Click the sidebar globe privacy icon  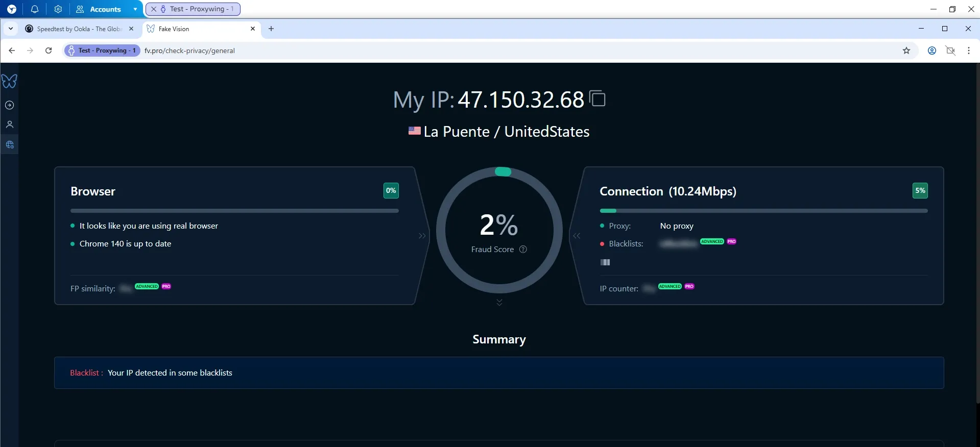pyautogui.click(x=9, y=145)
